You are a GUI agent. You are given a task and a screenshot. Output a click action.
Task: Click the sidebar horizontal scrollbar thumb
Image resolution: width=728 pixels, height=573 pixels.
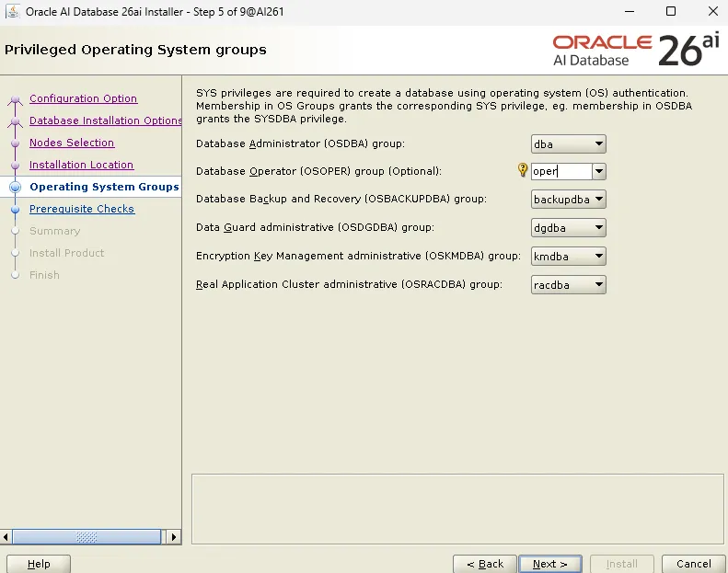(87, 537)
